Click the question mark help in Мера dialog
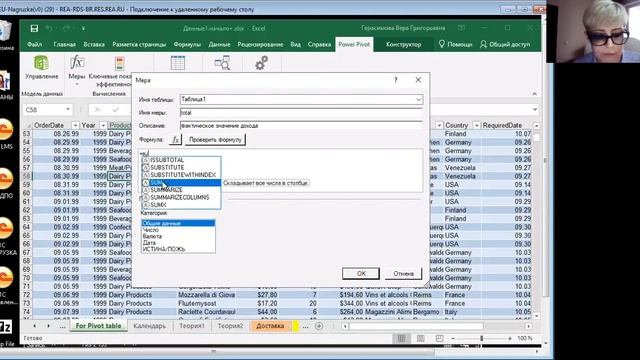 coord(396,80)
